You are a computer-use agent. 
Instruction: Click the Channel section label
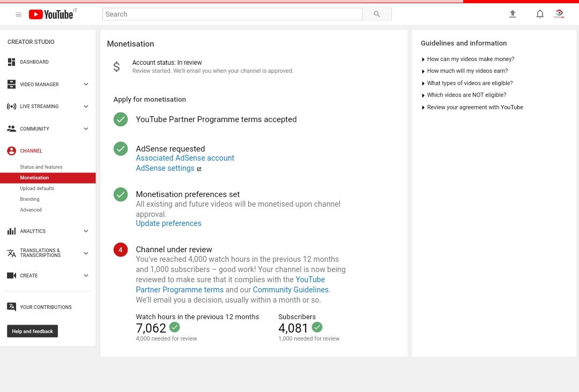pos(31,151)
